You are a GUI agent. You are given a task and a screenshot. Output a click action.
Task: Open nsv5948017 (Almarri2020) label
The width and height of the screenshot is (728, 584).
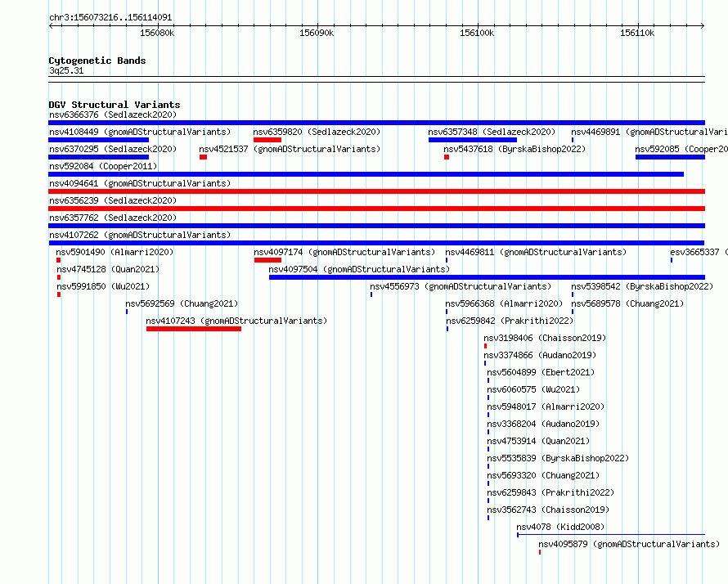[546, 407]
